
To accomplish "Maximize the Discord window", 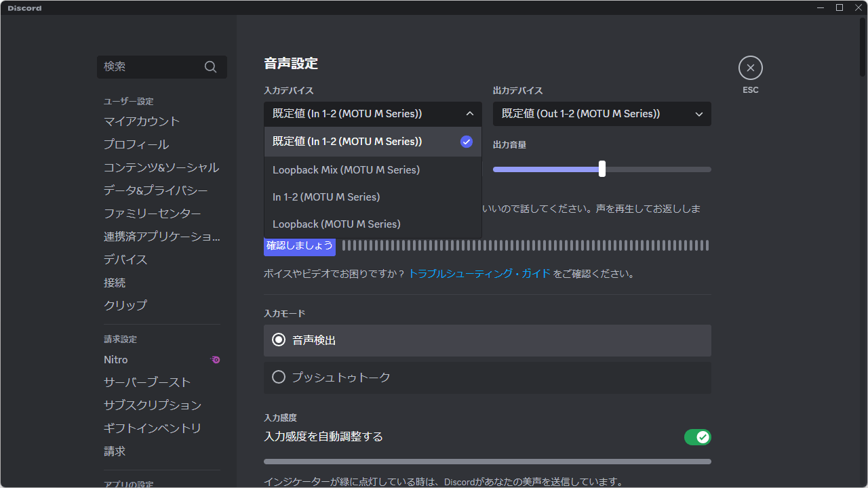I will click(x=840, y=7).
